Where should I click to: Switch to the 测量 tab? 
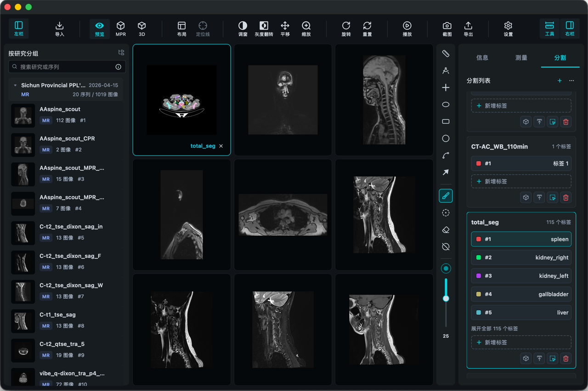click(x=521, y=58)
